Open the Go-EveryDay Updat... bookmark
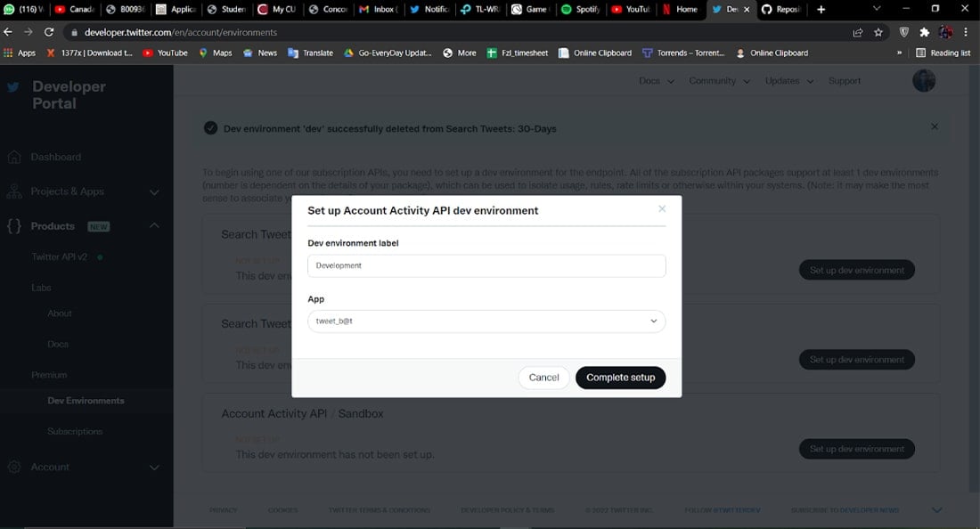The image size is (980, 529). pos(388,53)
